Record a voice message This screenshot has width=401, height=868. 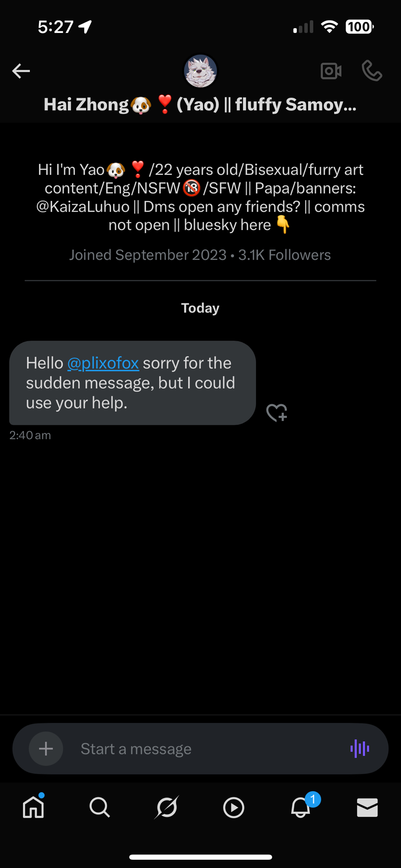[360, 749]
